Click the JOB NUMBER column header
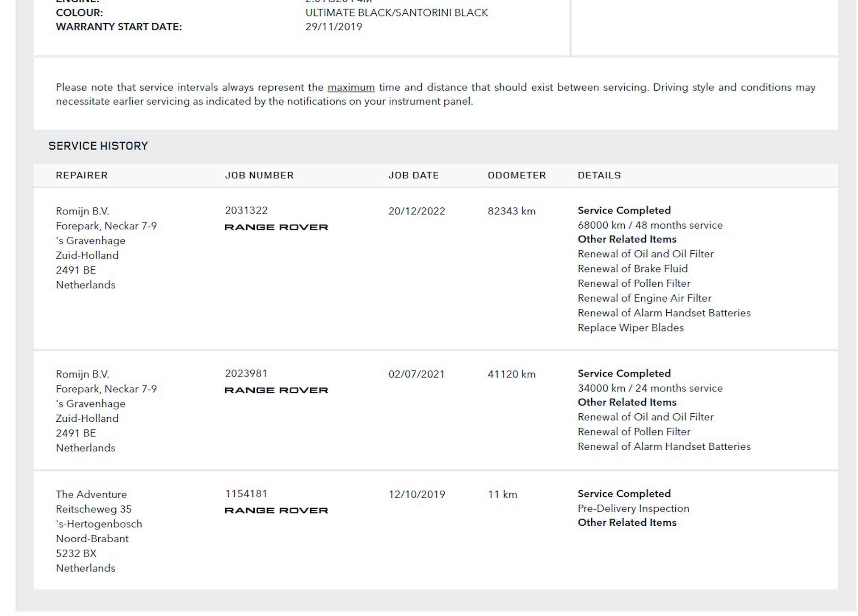 (259, 175)
